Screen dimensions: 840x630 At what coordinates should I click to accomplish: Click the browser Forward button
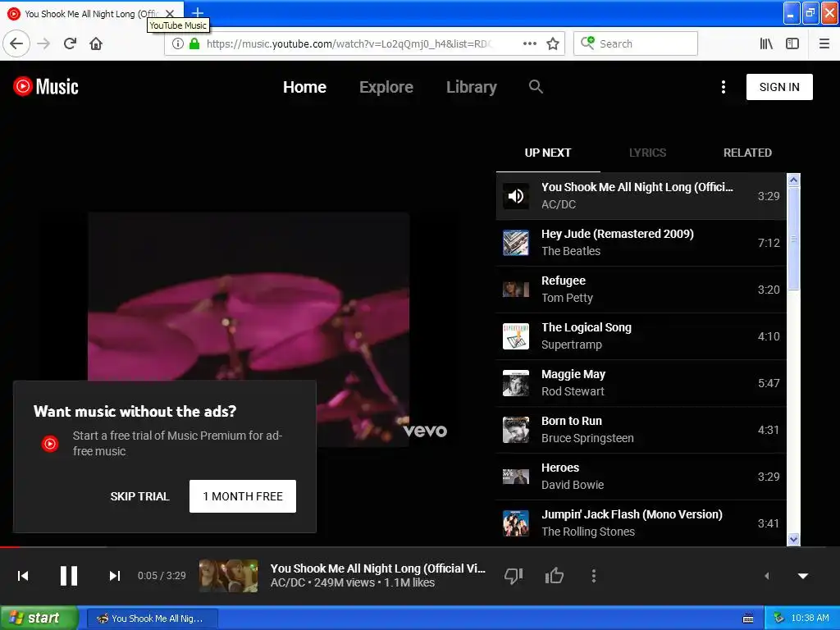[x=44, y=43]
